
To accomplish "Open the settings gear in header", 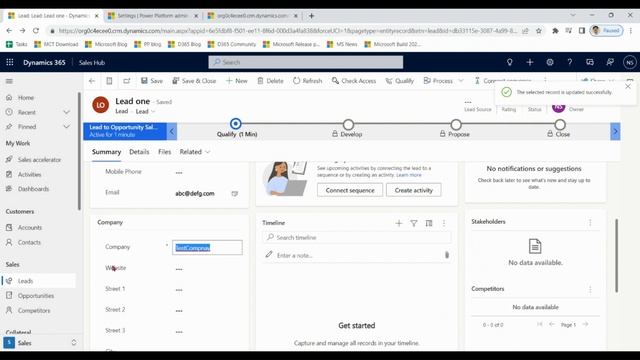I will click(550, 62).
